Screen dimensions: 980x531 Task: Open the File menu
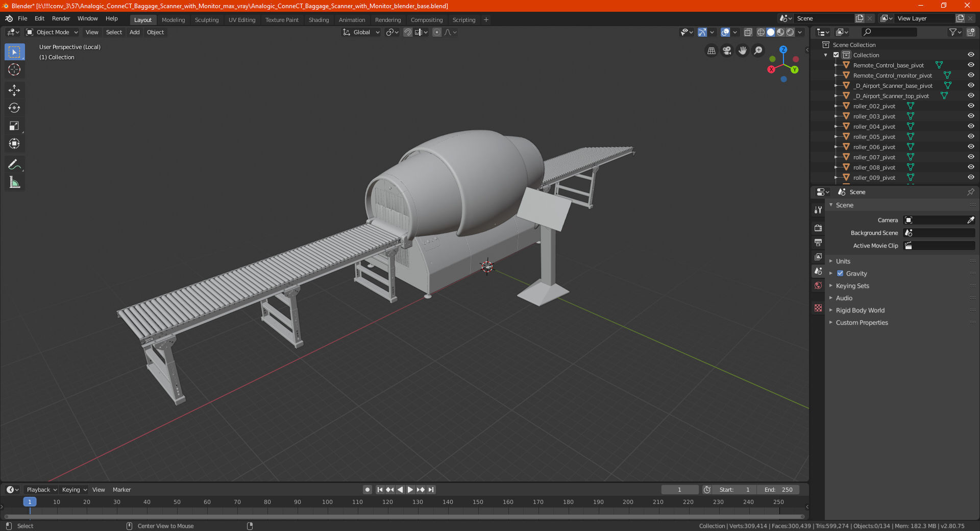coord(22,18)
